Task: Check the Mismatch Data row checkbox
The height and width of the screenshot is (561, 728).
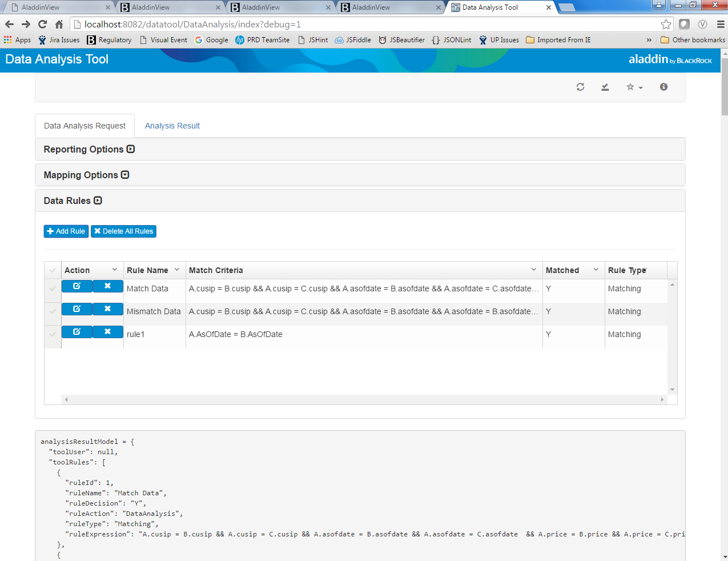Action: point(53,311)
